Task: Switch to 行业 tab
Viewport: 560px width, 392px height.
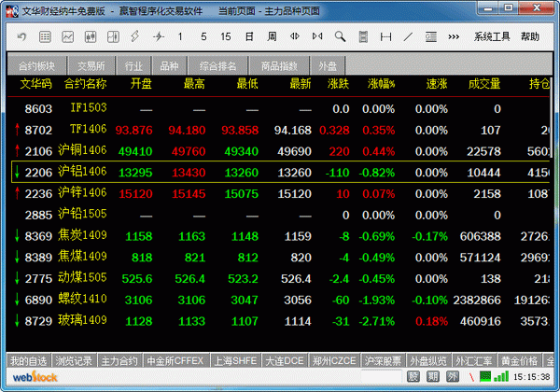Action: tap(133, 65)
